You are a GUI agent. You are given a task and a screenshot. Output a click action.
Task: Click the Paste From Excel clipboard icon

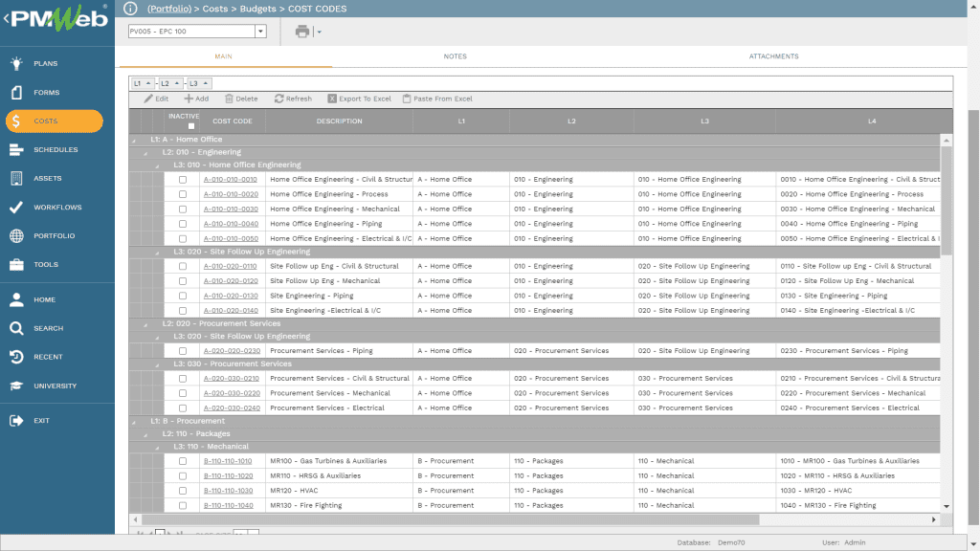coord(407,99)
